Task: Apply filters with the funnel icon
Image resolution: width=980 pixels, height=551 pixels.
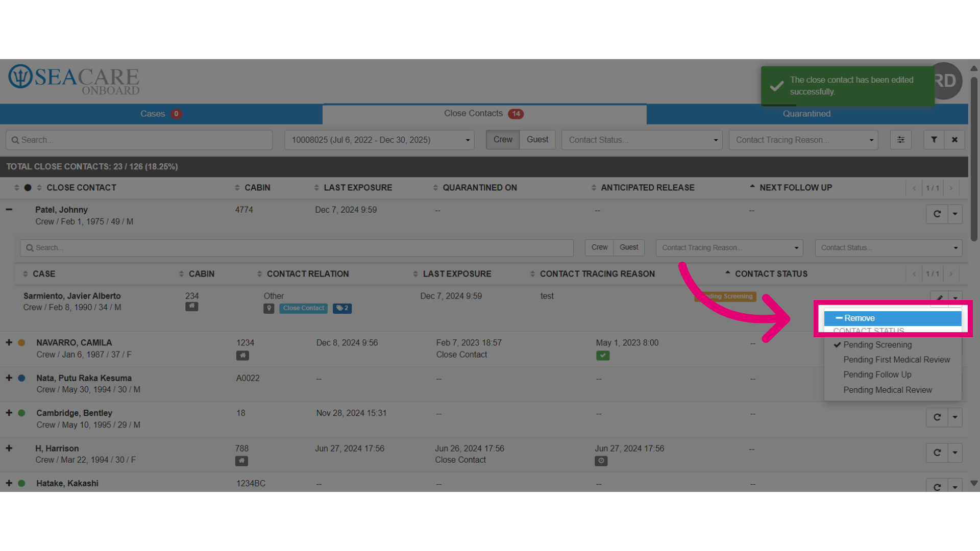Action: (x=934, y=140)
